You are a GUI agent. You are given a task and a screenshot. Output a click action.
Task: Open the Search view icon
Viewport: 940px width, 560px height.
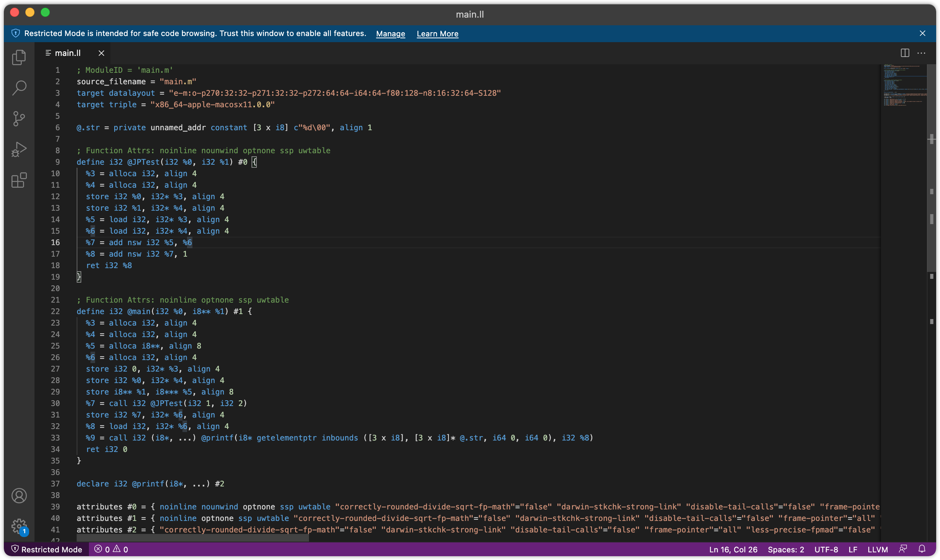coord(19,88)
